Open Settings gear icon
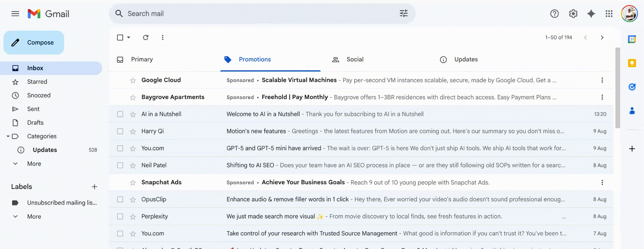Viewport: 644px width, 249px height. [573, 14]
